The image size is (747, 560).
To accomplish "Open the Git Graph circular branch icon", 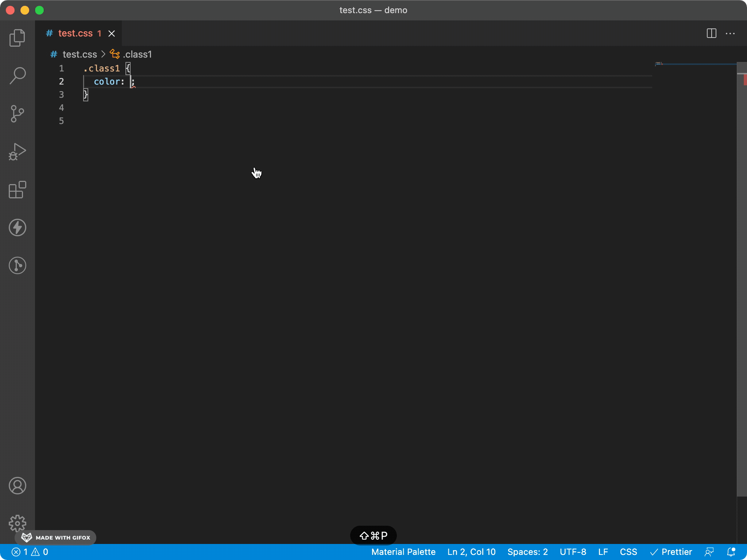I will point(17,265).
